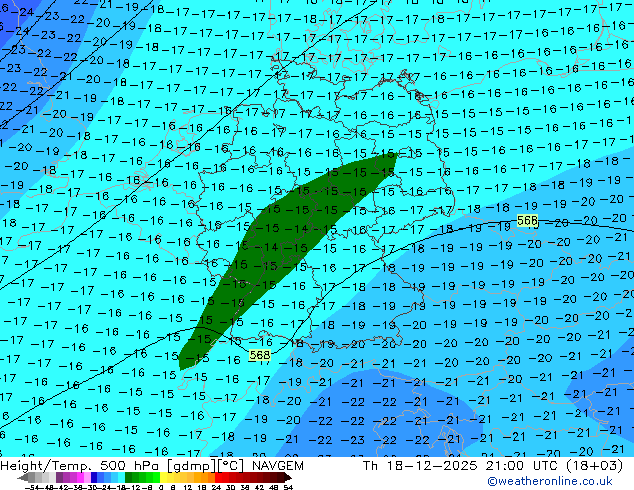The image size is (634, 490).
Task: Pick the green swatch in the temperature legend
Action: point(137,478)
